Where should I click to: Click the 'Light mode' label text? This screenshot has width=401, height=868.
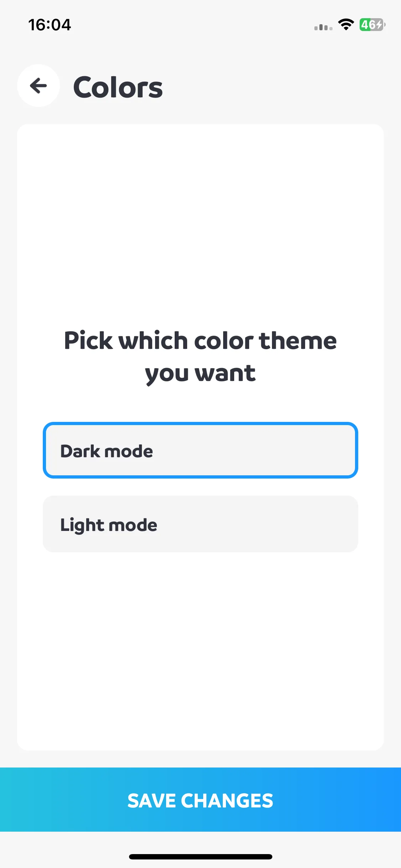pos(109,525)
